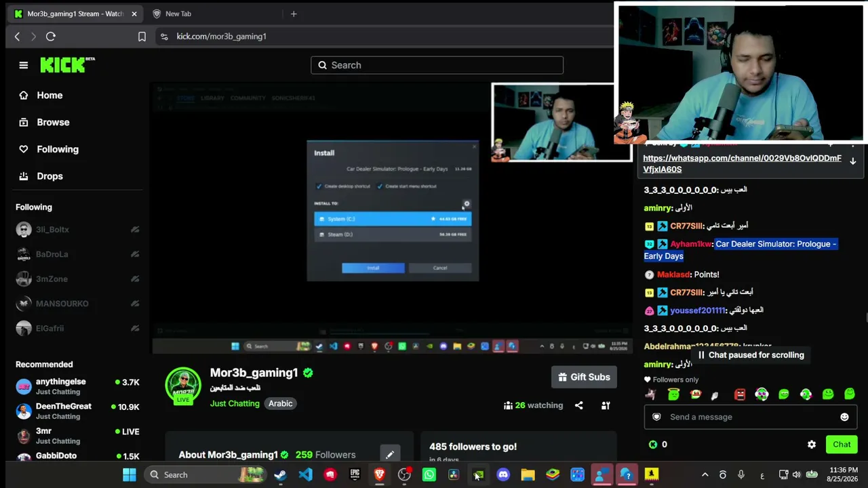Viewport: 868px width, 488px height.
Task: Open the Windows Start menu
Action: coord(130,475)
